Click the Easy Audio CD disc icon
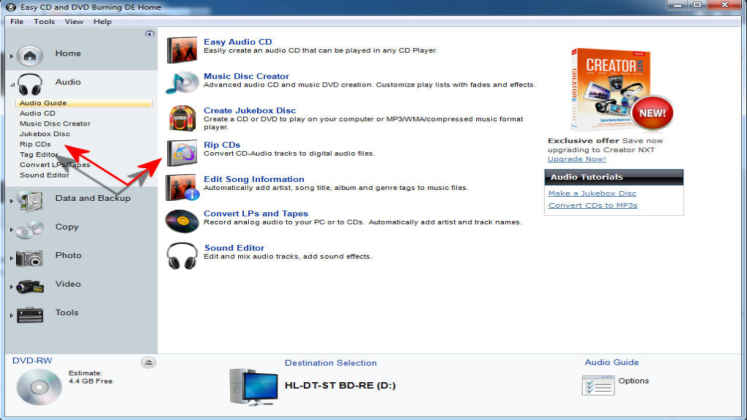The width and height of the screenshot is (747, 420). (x=181, y=50)
